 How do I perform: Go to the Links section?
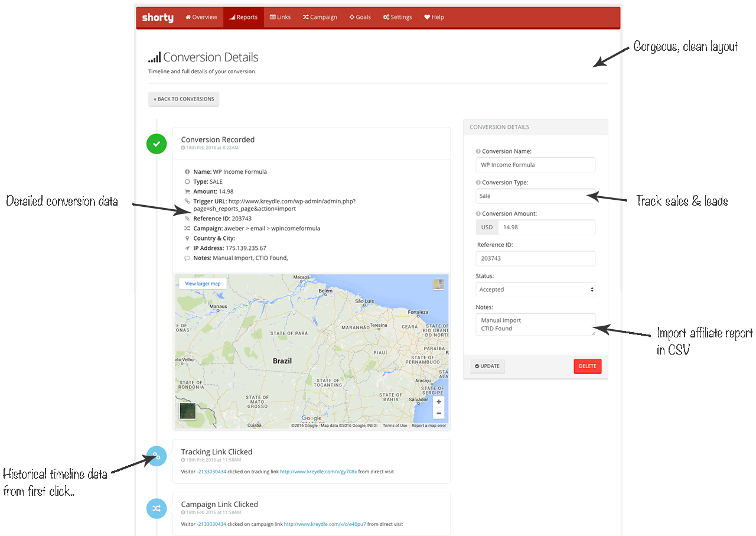(281, 17)
